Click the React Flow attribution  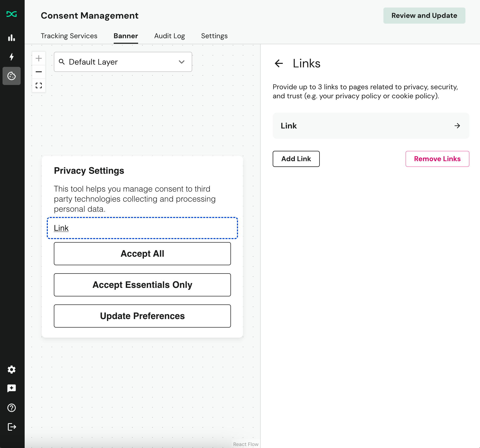point(246,444)
